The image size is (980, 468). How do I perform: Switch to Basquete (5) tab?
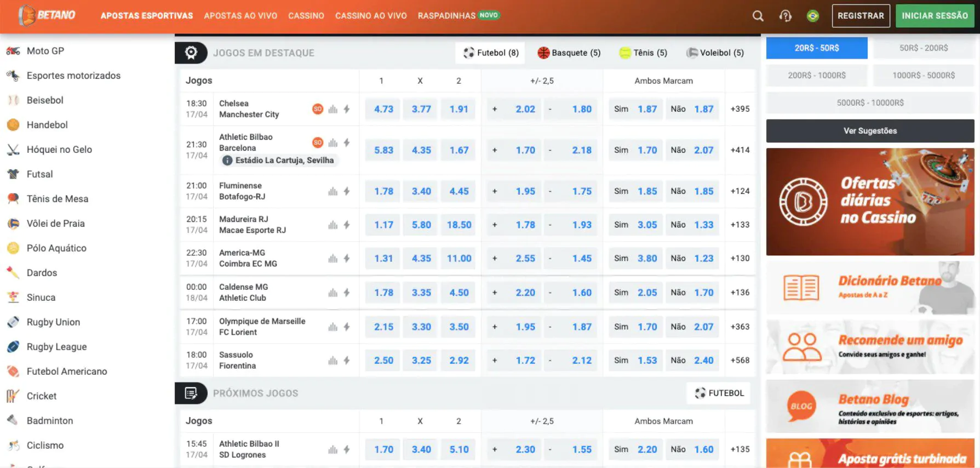coord(569,53)
